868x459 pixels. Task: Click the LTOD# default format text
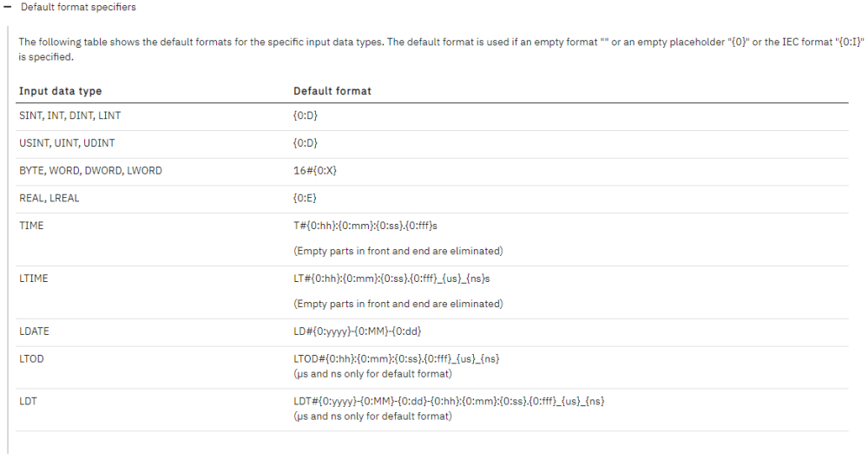[x=397, y=359]
